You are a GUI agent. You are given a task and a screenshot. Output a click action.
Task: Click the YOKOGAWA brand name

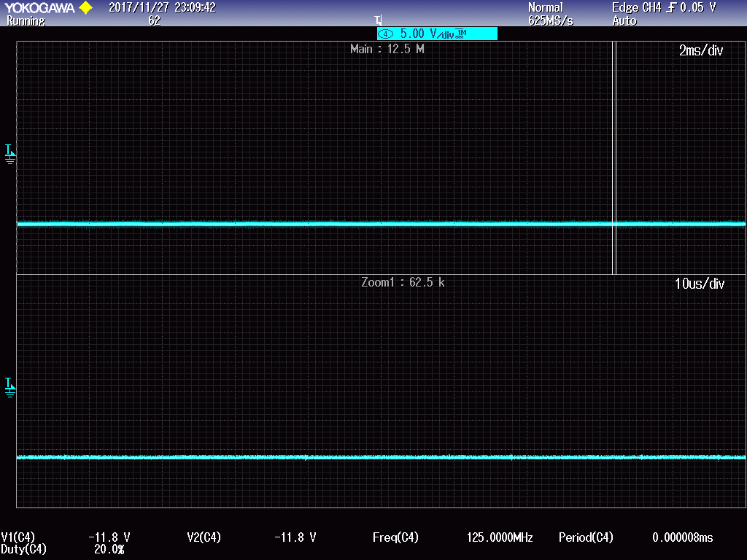[x=39, y=7]
